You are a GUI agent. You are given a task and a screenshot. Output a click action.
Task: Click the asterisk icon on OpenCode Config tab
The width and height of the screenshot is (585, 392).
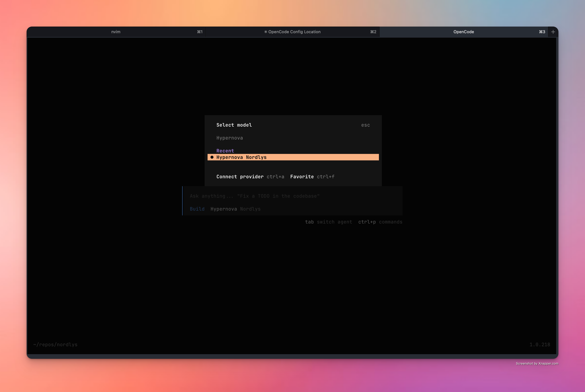[x=266, y=32]
